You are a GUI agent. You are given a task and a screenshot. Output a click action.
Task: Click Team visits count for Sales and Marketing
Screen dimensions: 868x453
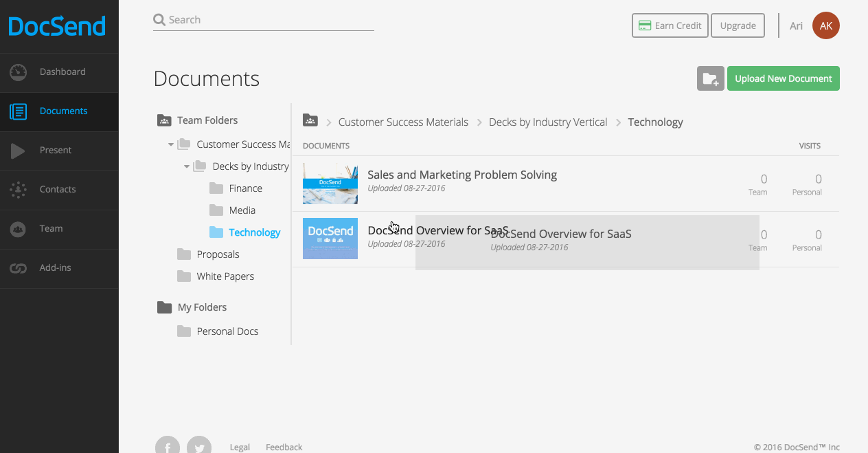click(x=764, y=179)
